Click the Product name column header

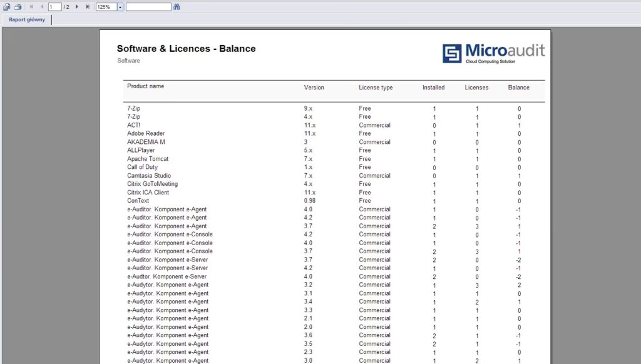click(x=145, y=86)
